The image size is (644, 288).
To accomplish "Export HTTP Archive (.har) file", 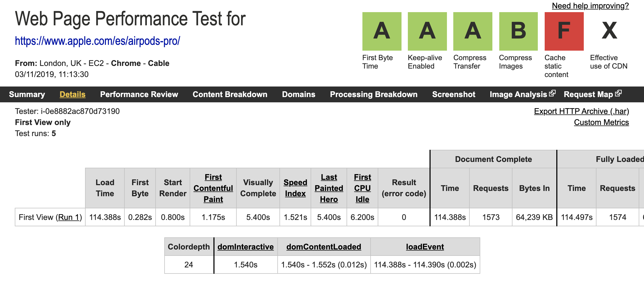I will (581, 111).
